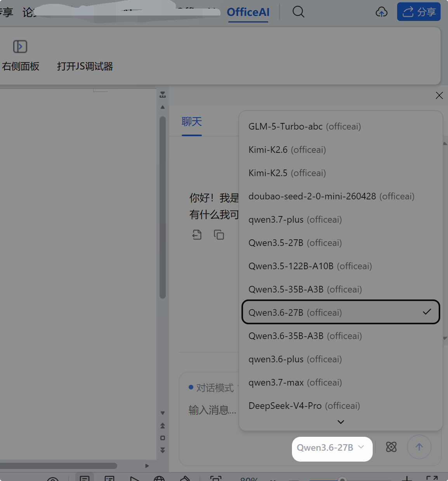Click the document vertical scrollbar thumb
Image resolution: width=448 pixels, height=481 pixels.
point(163,208)
